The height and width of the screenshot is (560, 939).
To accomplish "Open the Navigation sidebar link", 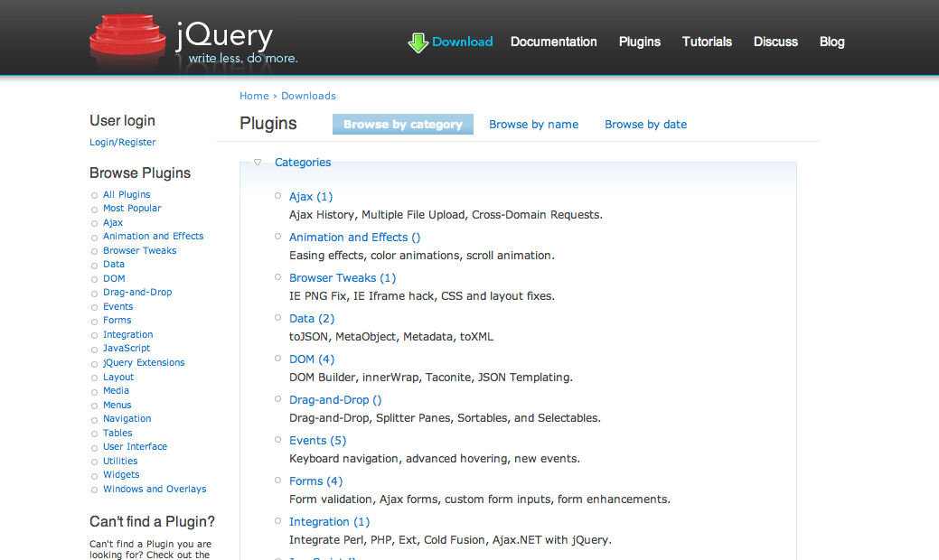I will coord(127,419).
